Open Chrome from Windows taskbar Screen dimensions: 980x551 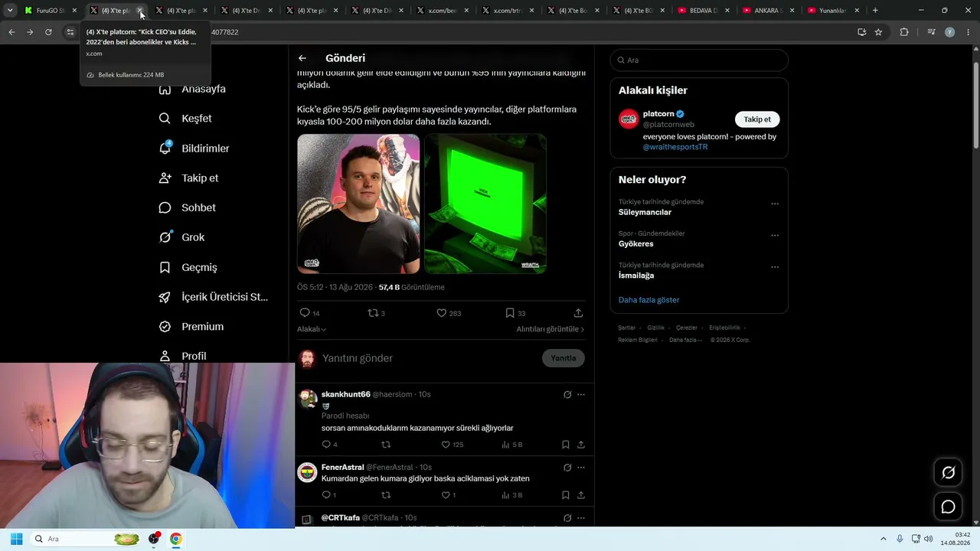click(175, 539)
